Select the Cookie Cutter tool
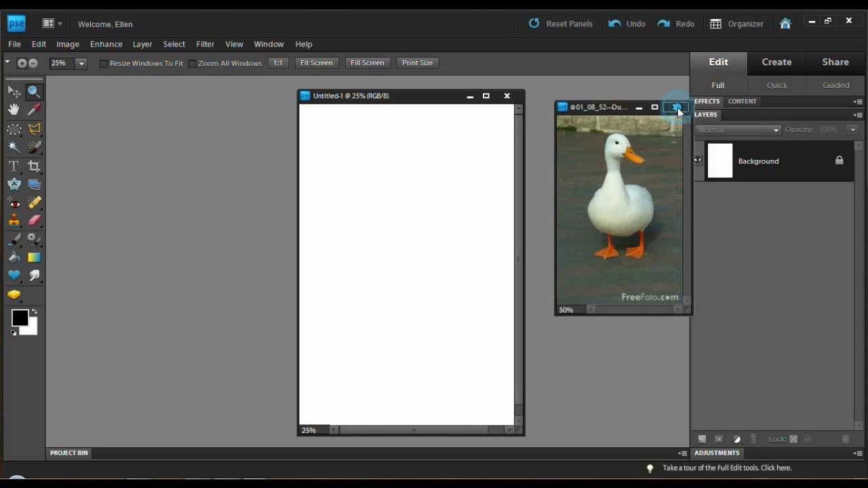868x488 pixels. pyautogui.click(x=14, y=184)
